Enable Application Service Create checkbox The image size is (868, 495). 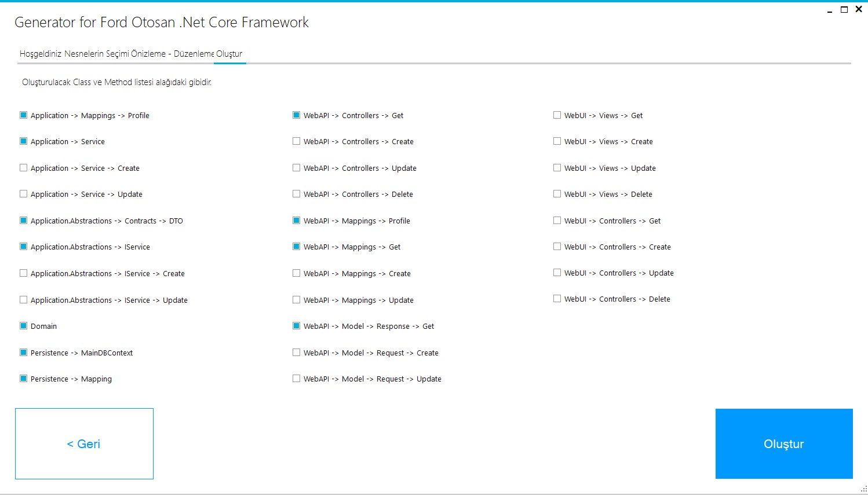tap(24, 168)
